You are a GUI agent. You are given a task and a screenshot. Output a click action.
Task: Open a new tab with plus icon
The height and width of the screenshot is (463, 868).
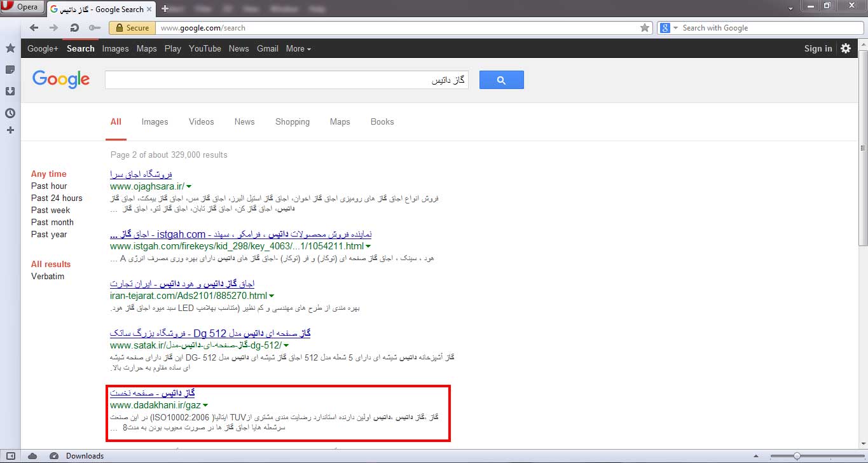165,9
